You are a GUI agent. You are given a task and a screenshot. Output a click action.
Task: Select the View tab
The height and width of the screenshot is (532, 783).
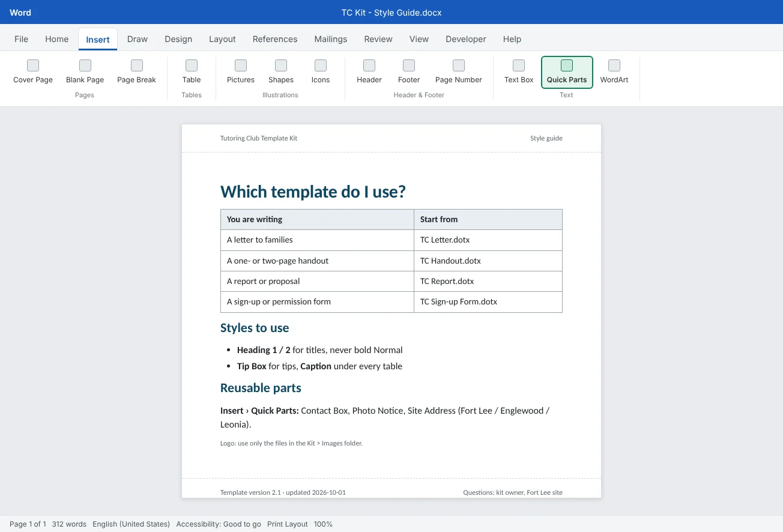click(419, 39)
